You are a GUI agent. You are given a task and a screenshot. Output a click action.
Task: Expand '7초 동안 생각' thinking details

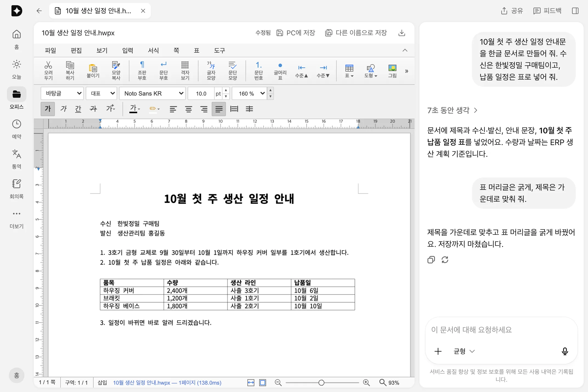pyautogui.click(x=452, y=110)
